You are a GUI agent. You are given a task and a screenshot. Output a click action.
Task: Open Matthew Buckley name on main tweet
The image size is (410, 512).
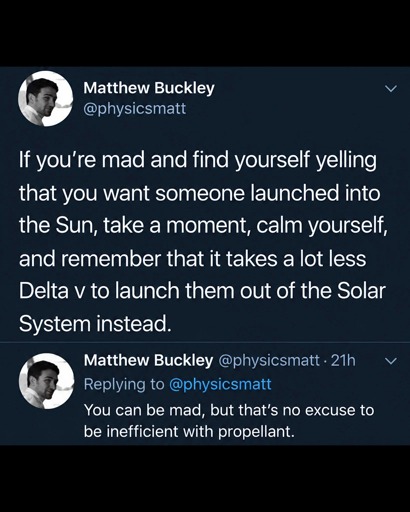[149, 88]
